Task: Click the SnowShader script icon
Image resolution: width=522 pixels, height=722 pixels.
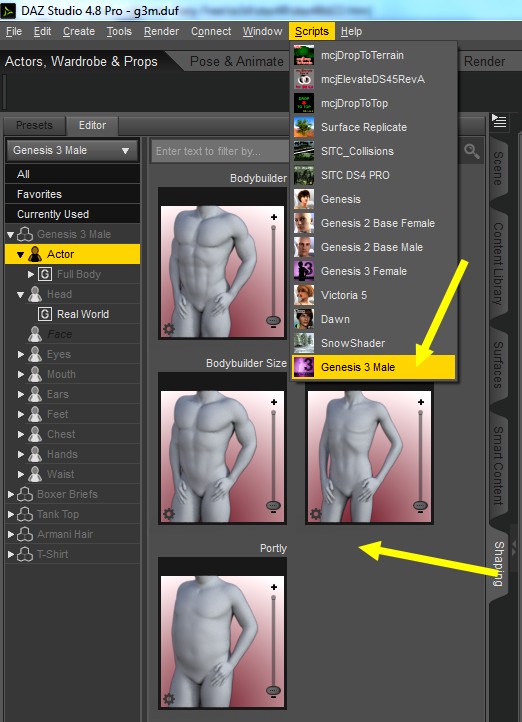Action: pyautogui.click(x=304, y=343)
